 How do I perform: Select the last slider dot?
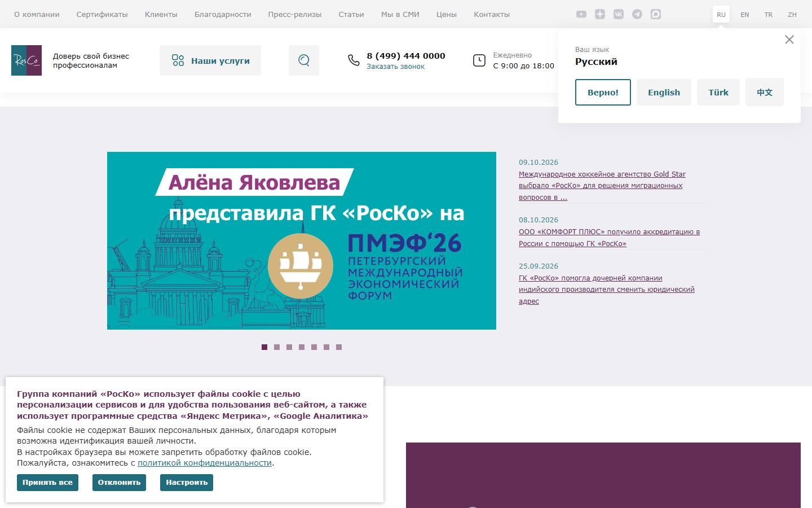(x=339, y=347)
